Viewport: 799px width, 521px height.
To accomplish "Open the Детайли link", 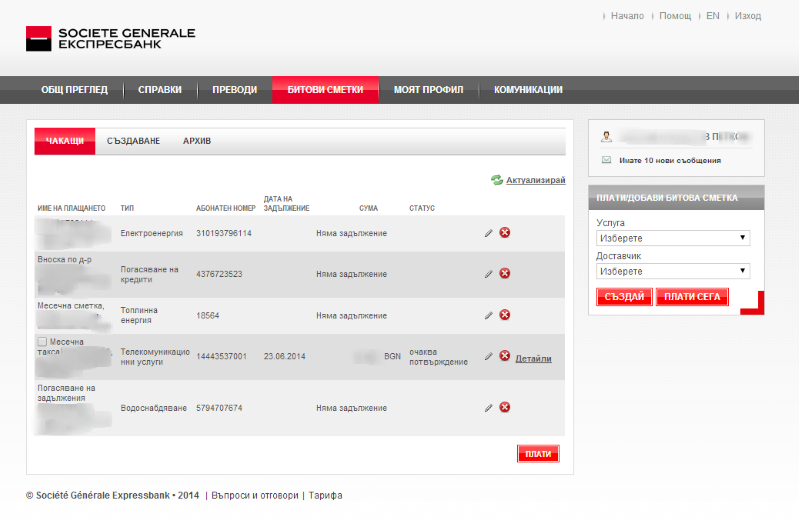I will click(x=533, y=358).
